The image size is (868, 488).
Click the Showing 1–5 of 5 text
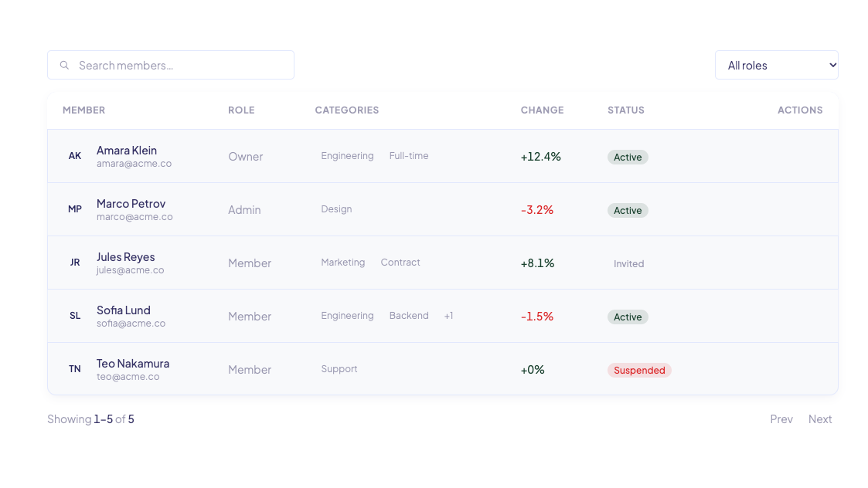[x=90, y=419]
